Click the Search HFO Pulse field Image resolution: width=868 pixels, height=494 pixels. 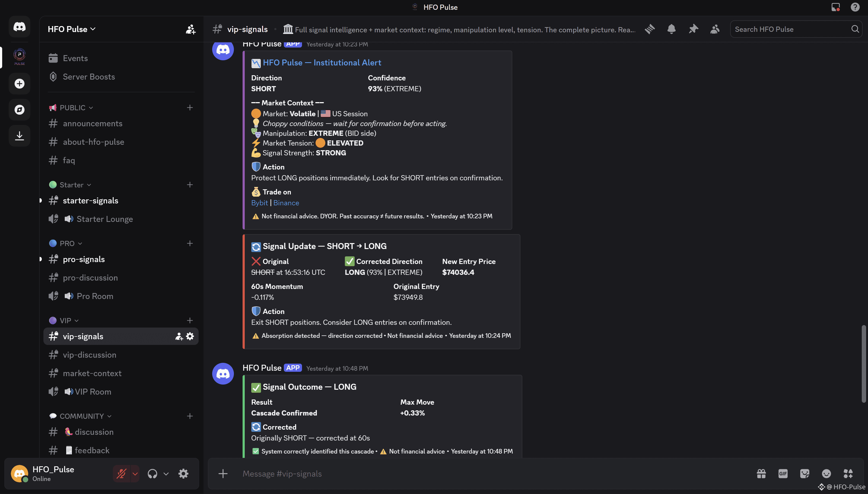(796, 29)
